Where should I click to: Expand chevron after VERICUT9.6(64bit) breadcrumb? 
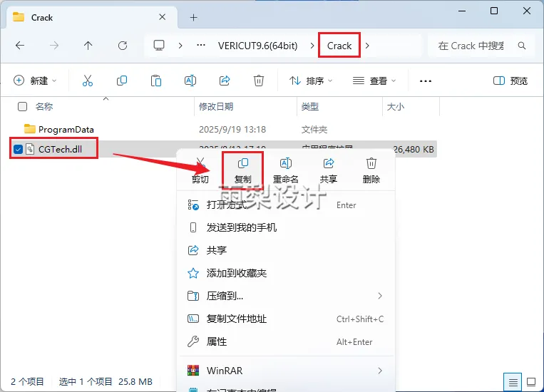click(312, 46)
